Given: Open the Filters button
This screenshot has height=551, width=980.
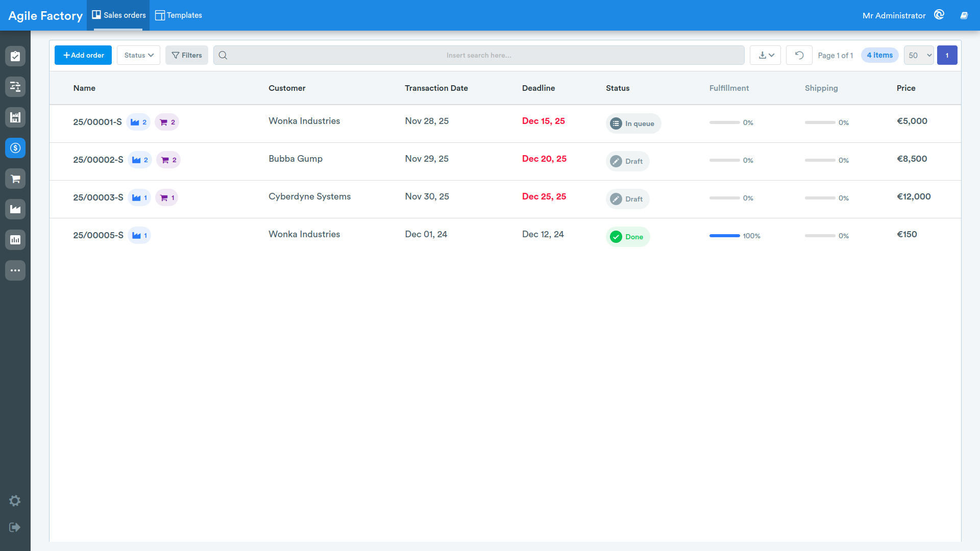Looking at the screenshot, I should tap(187, 55).
